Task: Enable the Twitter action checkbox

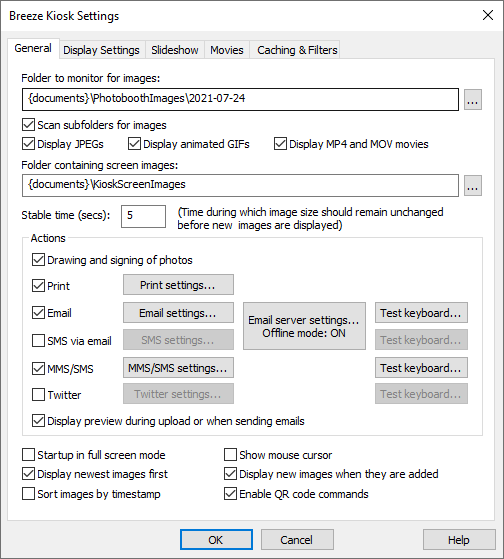Action: (38, 395)
